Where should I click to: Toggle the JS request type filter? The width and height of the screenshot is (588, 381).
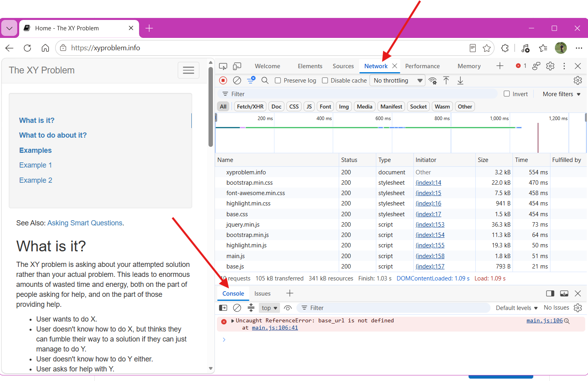click(309, 107)
